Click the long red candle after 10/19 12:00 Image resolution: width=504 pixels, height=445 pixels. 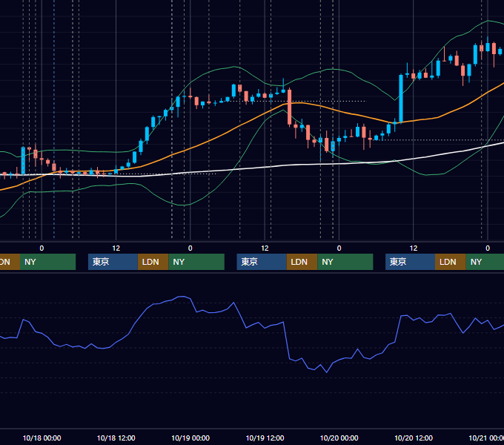coord(289,107)
